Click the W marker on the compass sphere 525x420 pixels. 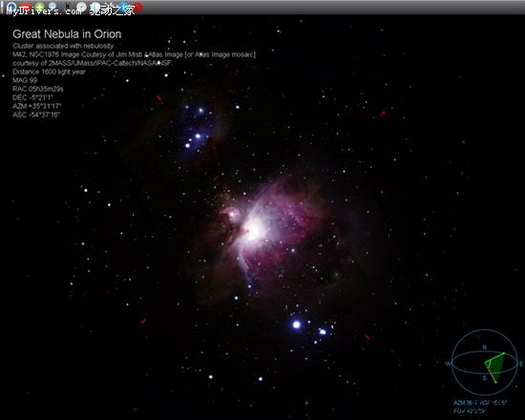(448, 364)
